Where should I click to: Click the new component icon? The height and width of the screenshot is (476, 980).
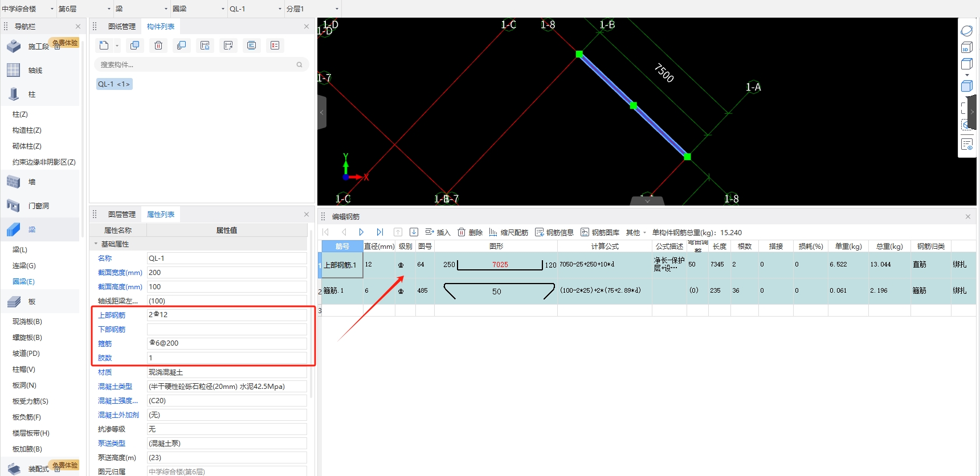(x=104, y=46)
